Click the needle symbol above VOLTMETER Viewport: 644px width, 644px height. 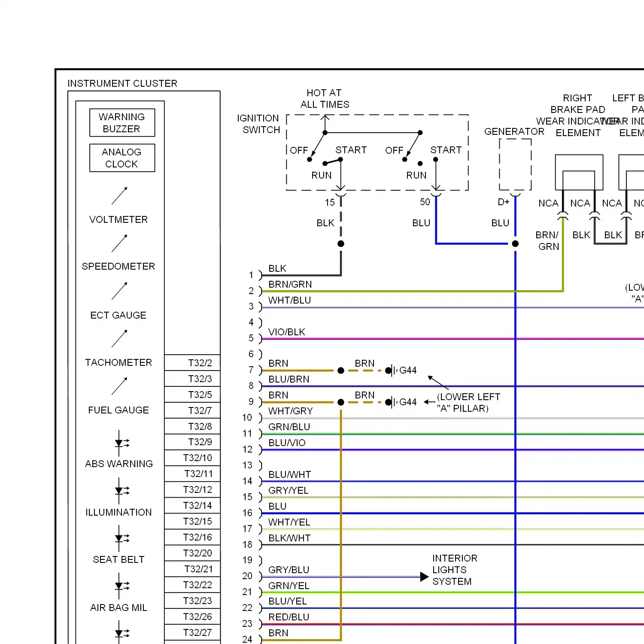pos(119,196)
